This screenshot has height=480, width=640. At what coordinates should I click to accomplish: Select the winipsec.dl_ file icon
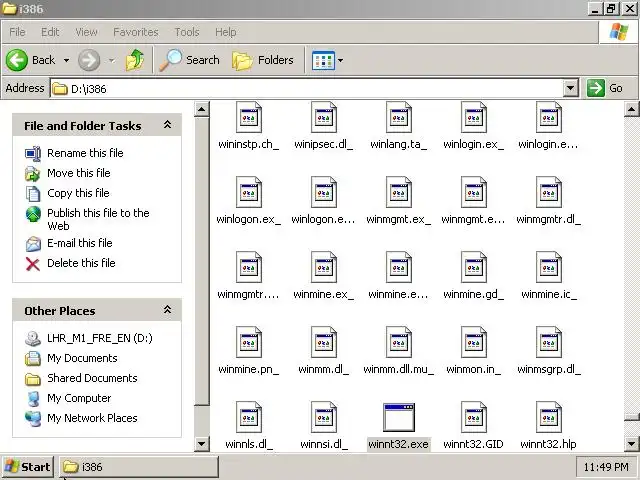[x=324, y=117]
